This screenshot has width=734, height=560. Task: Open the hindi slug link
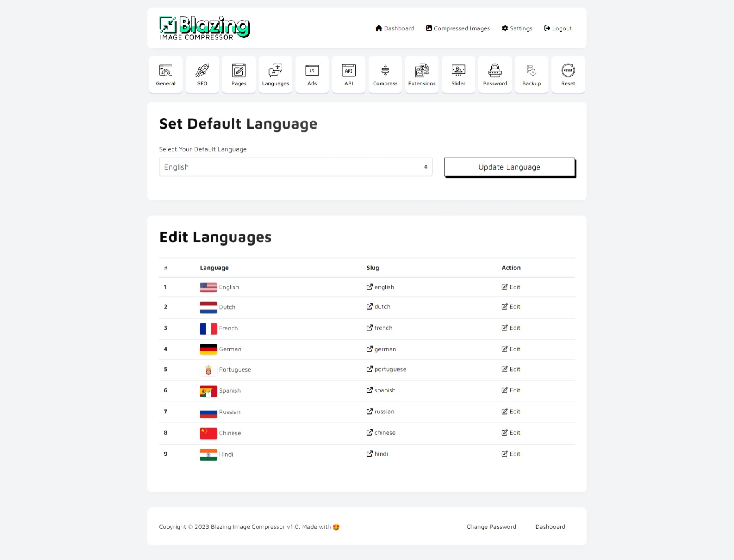click(377, 454)
